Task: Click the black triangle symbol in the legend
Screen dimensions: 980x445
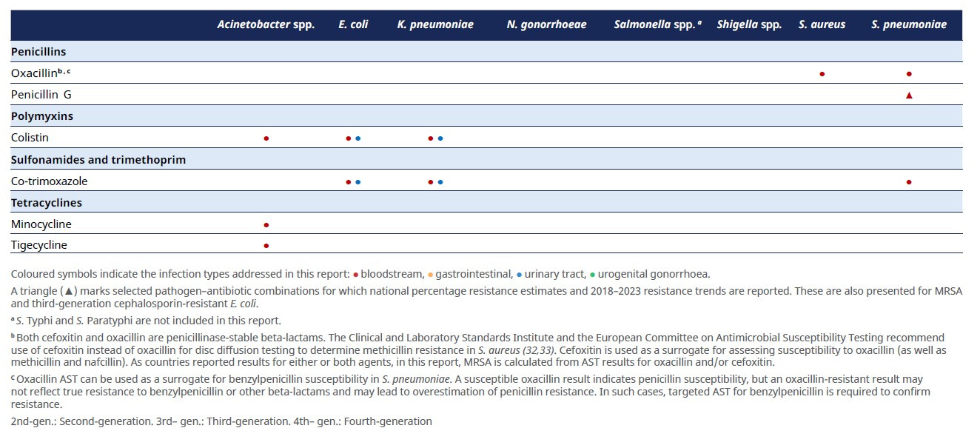Action: (x=69, y=292)
